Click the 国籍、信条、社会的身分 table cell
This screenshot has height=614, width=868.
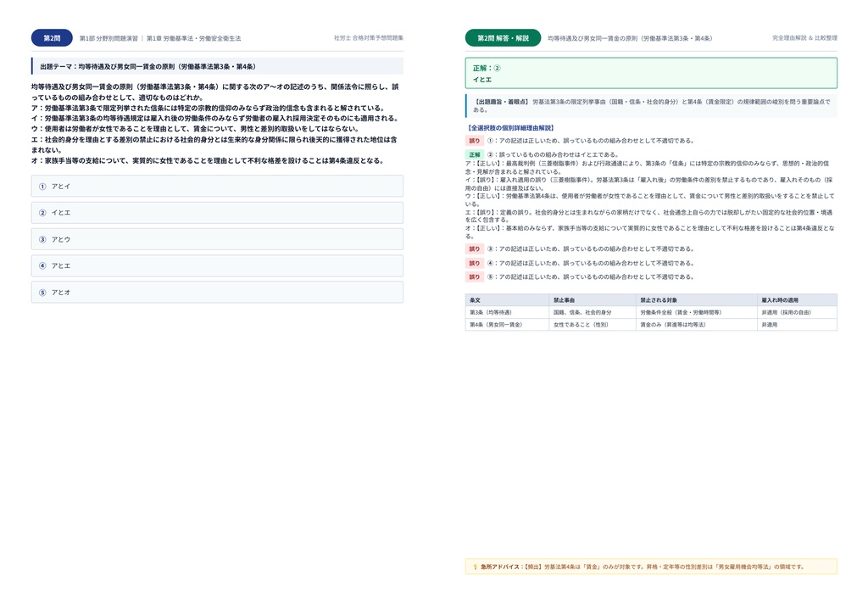(x=593, y=312)
